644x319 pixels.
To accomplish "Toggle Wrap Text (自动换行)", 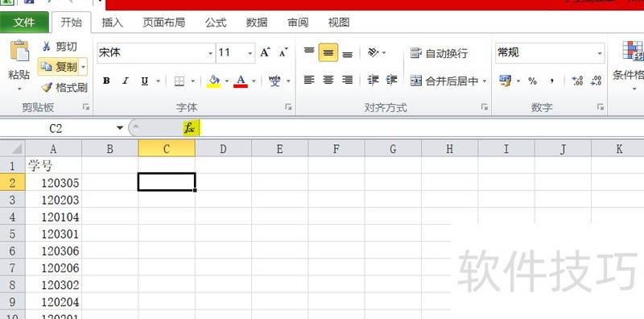I will pyautogui.click(x=439, y=53).
